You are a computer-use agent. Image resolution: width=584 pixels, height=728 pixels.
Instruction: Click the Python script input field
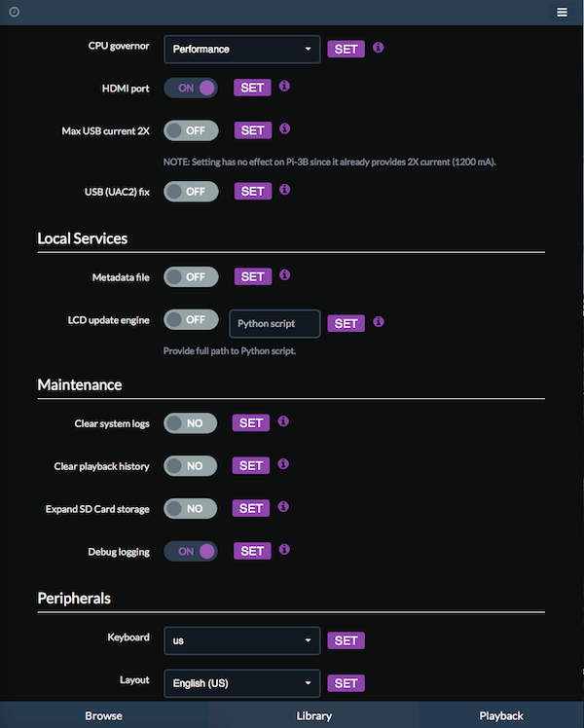pos(274,323)
